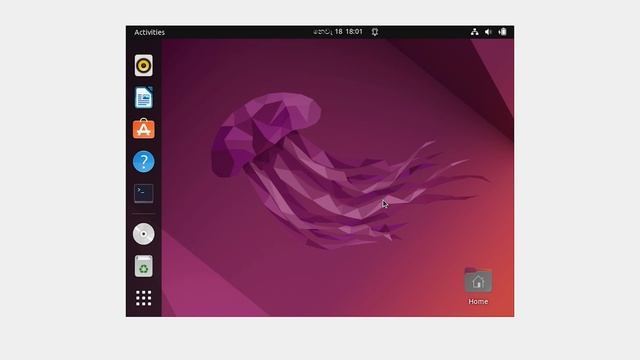Open the Activities overview

(149, 32)
